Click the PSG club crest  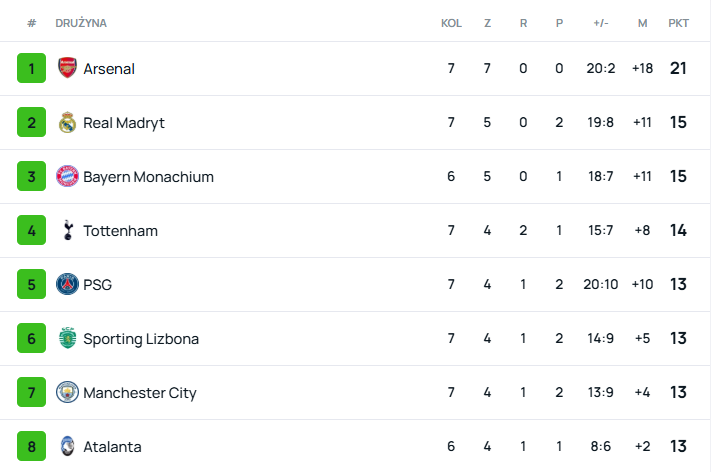point(67,285)
